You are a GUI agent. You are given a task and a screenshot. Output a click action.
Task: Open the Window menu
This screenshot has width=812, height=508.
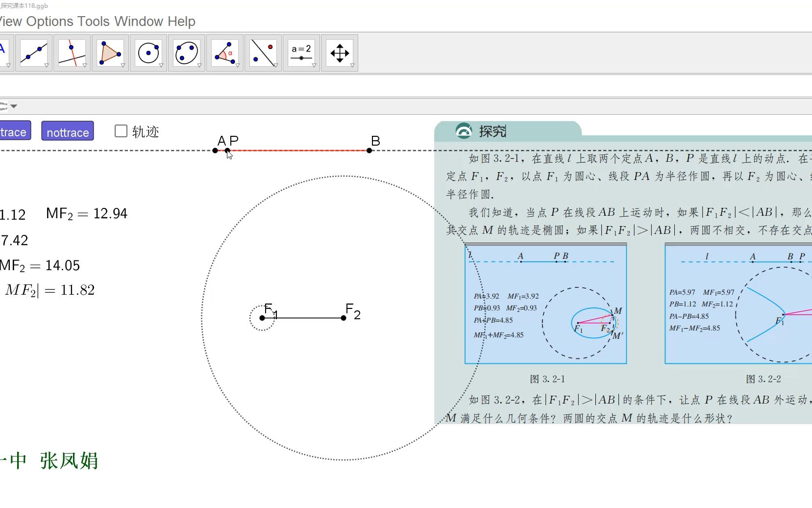tap(139, 22)
